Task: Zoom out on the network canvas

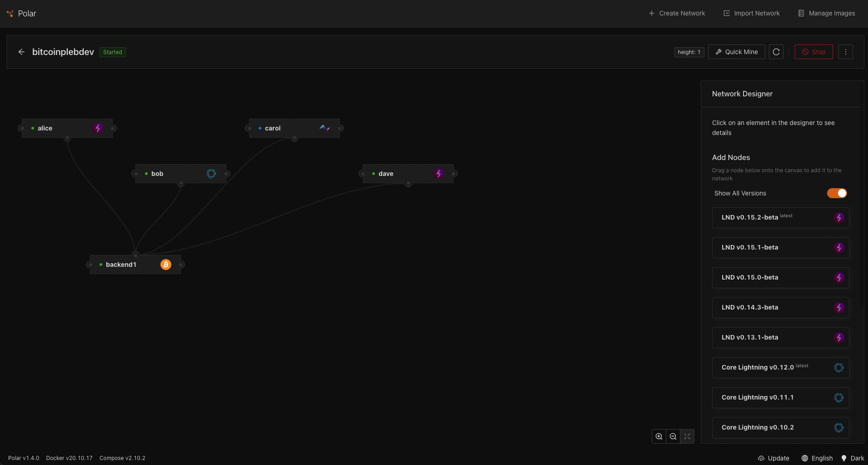Action: pos(673,436)
